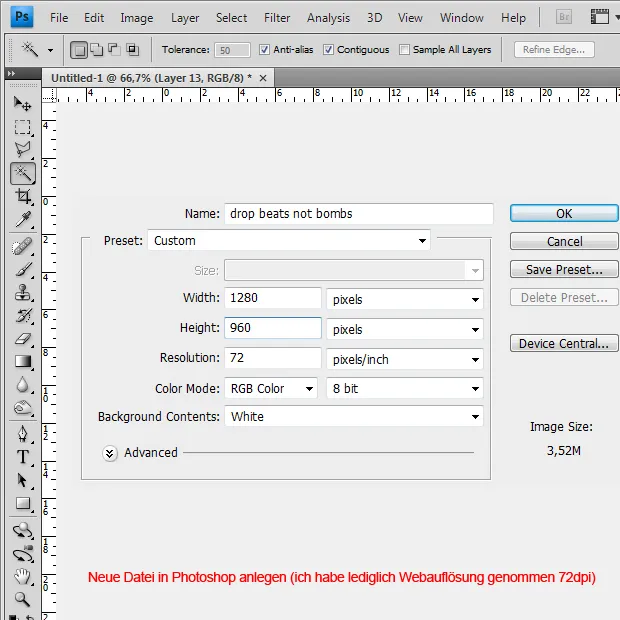This screenshot has width=620, height=620.
Task: Pick the Crop tool
Action: (22, 197)
